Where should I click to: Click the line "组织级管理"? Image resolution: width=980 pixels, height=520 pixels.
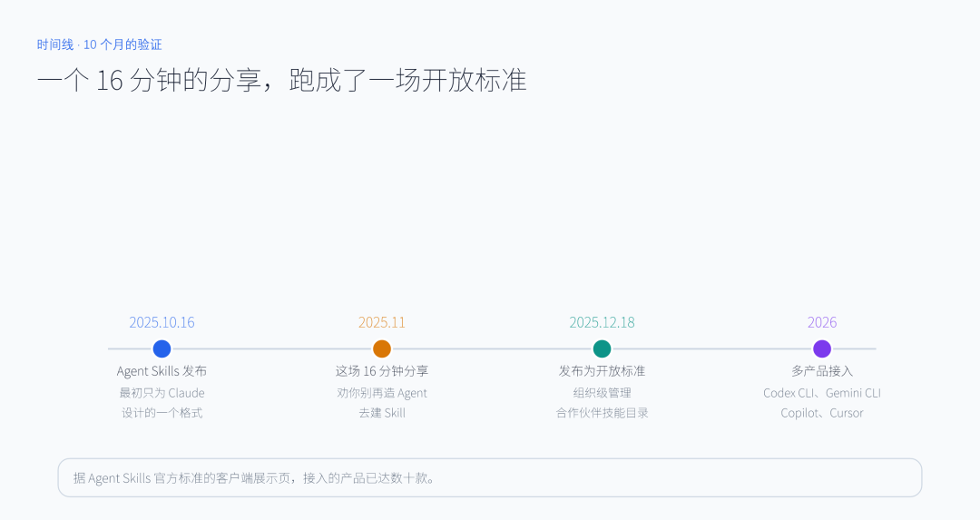pos(602,393)
